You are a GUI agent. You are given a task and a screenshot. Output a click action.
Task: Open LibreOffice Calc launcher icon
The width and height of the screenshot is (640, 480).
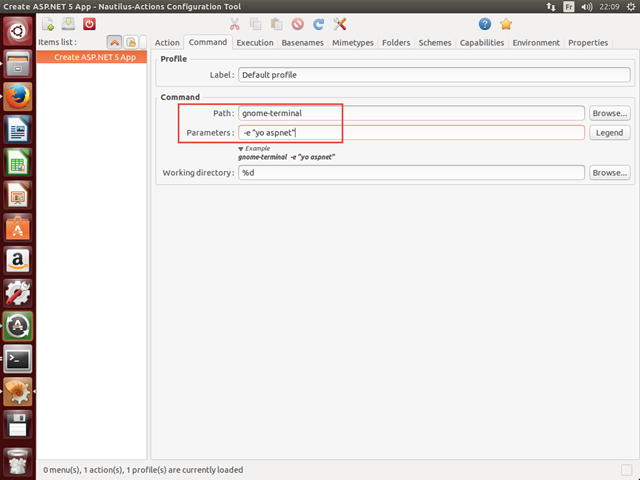pos(18,162)
